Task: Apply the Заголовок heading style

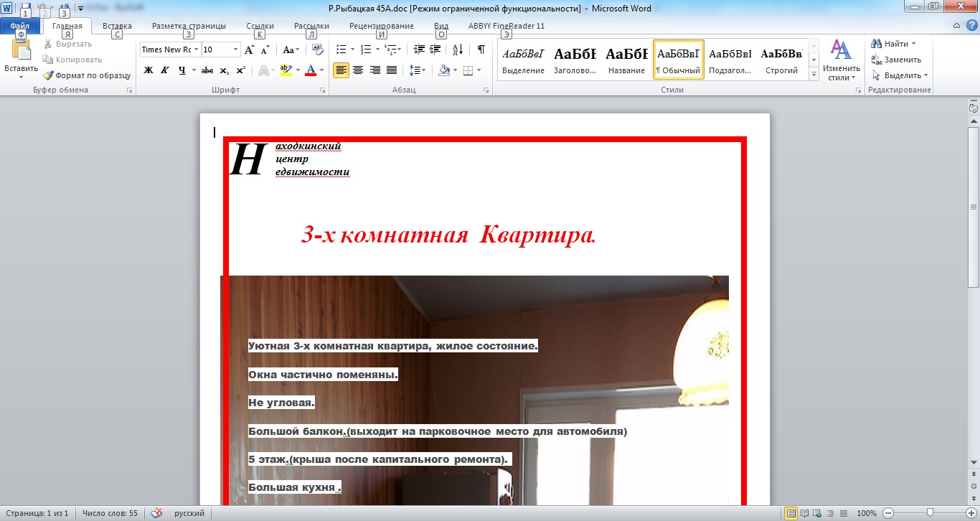Action: coord(575,60)
